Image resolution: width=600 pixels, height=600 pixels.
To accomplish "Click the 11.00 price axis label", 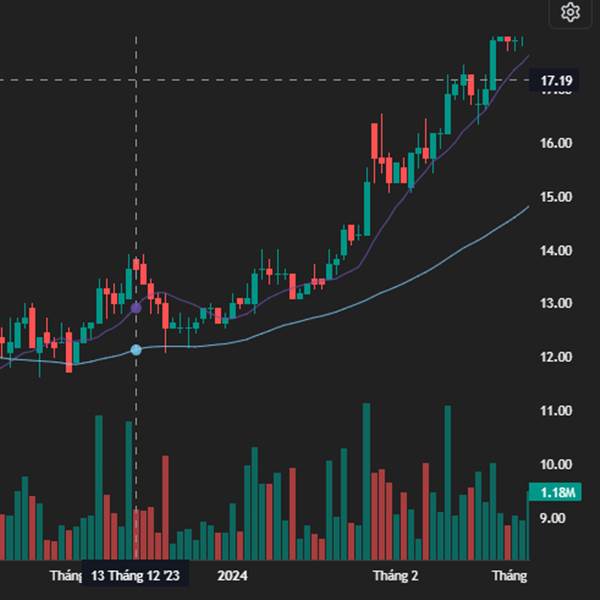I will [x=556, y=411].
